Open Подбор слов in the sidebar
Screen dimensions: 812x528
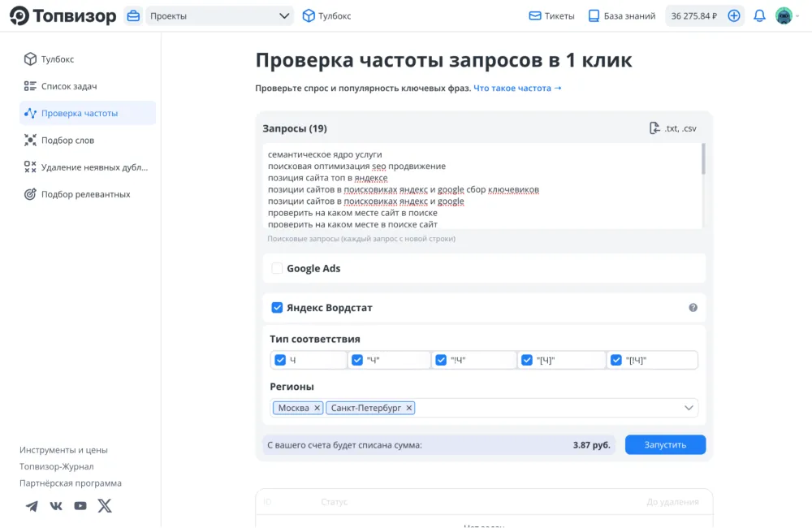tap(88, 140)
